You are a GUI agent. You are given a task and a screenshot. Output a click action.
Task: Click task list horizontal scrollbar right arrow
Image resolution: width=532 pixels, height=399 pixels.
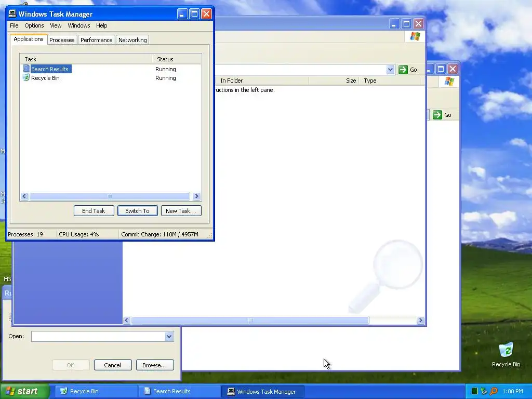click(x=196, y=196)
